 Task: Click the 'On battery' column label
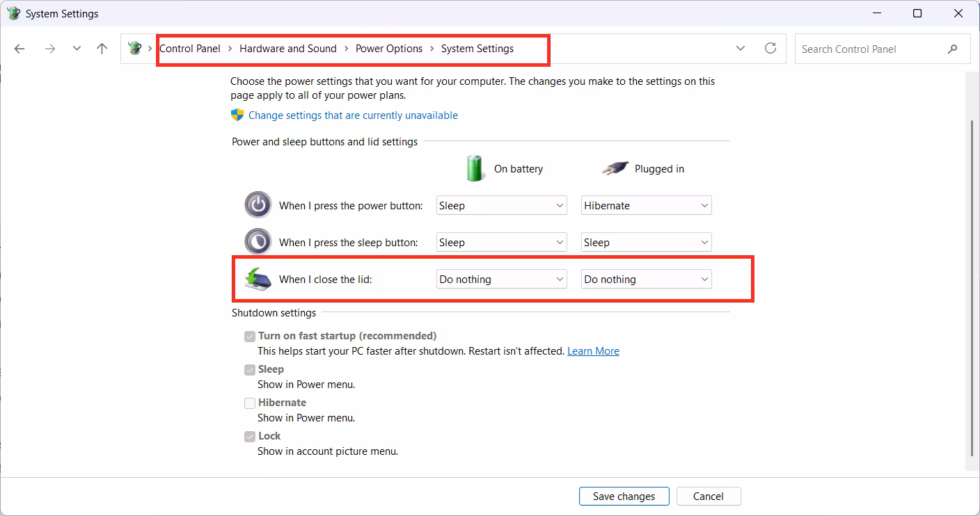pyautogui.click(x=519, y=169)
